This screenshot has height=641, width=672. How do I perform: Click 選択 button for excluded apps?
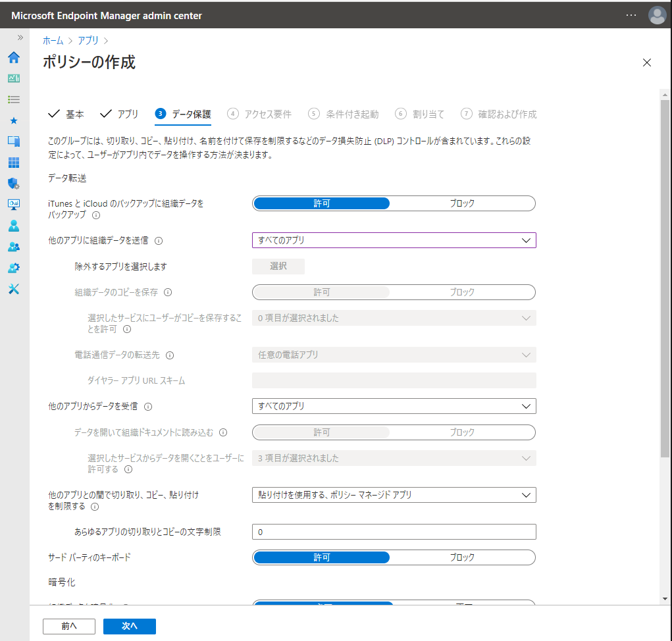click(x=278, y=266)
